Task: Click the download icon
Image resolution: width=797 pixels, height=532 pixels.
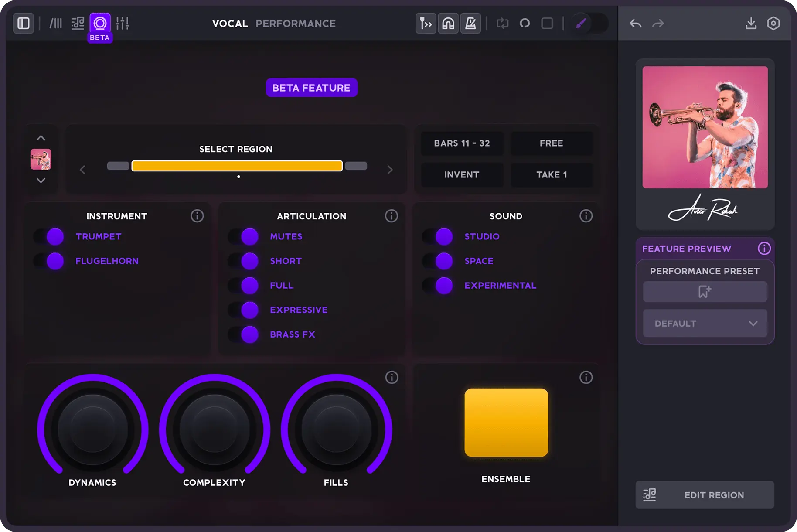Action: (751, 24)
